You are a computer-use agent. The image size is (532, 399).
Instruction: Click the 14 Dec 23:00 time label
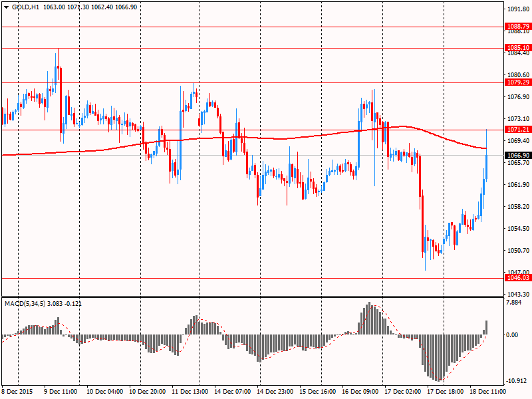pyautogui.click(x=276, y=392)
